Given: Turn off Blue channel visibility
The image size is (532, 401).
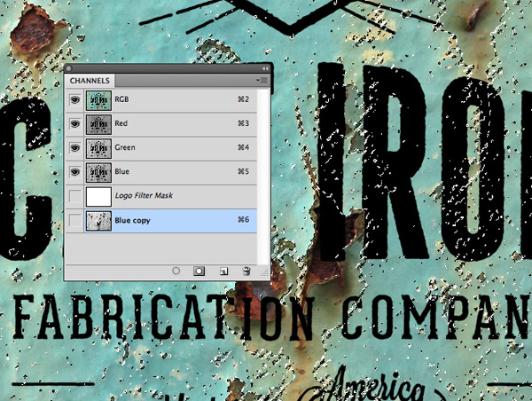Looking at the screenshot, I should pyautogui.click(x=74, y=171).
